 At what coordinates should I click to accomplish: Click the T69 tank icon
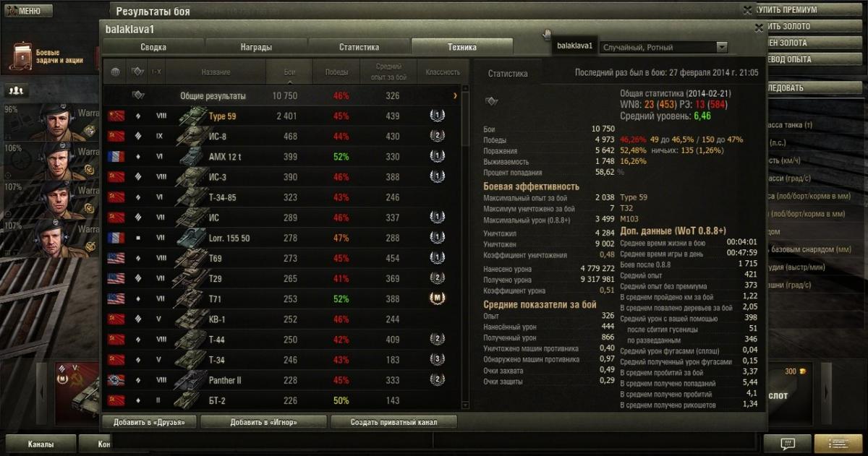pyautogui.click(x=192, y=257)
